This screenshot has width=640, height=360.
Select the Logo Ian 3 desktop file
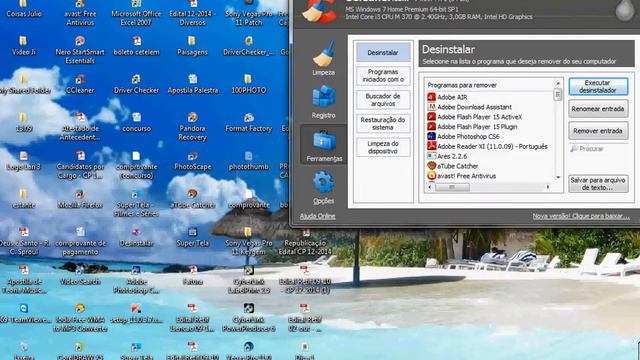coord(24,160)
